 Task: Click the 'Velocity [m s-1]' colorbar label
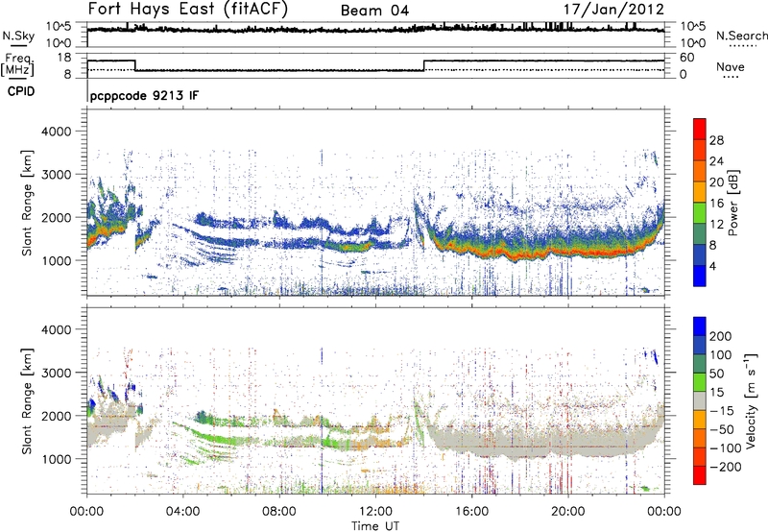click(x=750, y=400)
